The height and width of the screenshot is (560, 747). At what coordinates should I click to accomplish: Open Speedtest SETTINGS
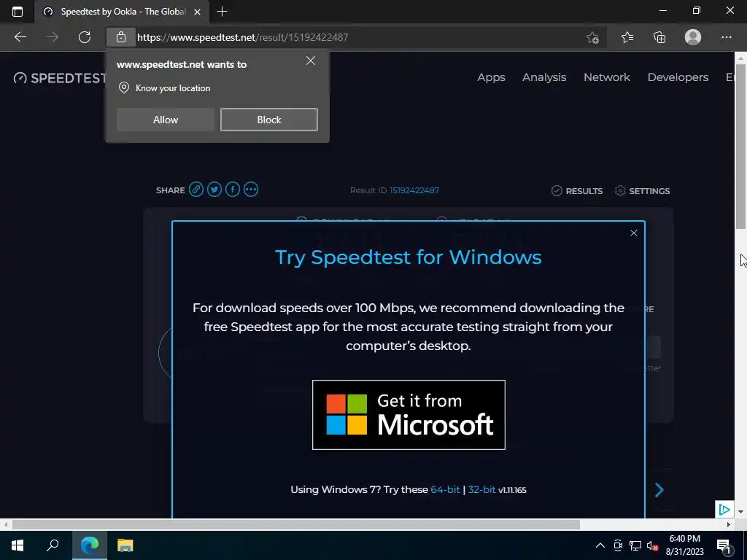pyautogui.click(x=642, y=190)
